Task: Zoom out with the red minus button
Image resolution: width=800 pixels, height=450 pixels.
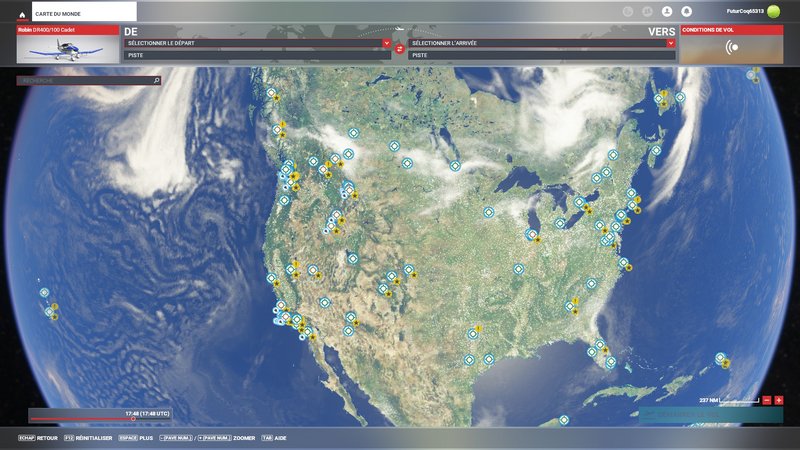Action: (767, 401)
